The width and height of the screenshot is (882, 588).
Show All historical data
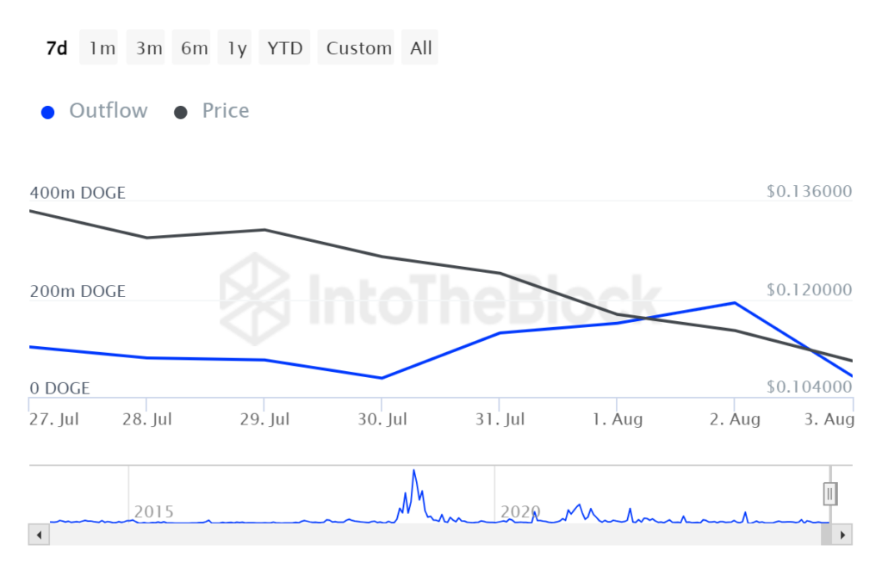point(421,48)
